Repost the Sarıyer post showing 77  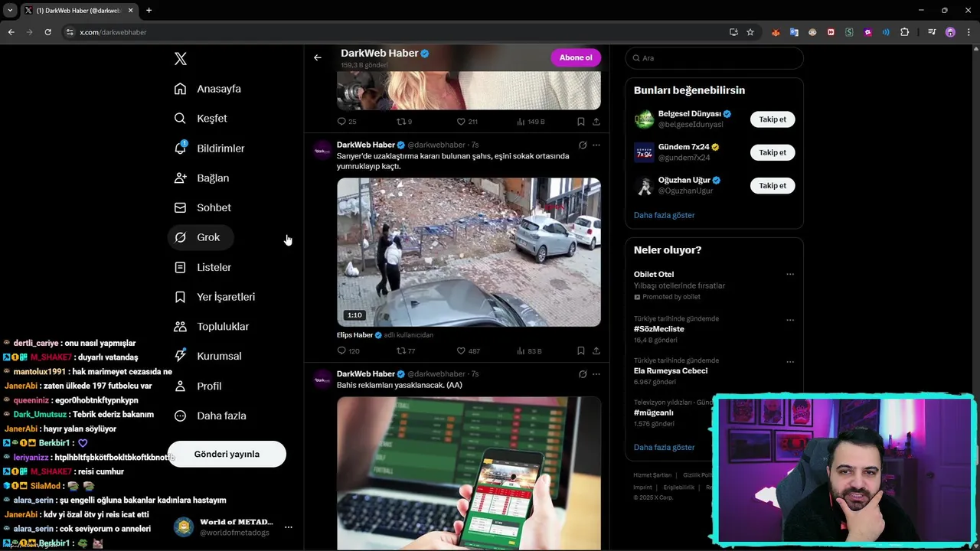(406, 351)
